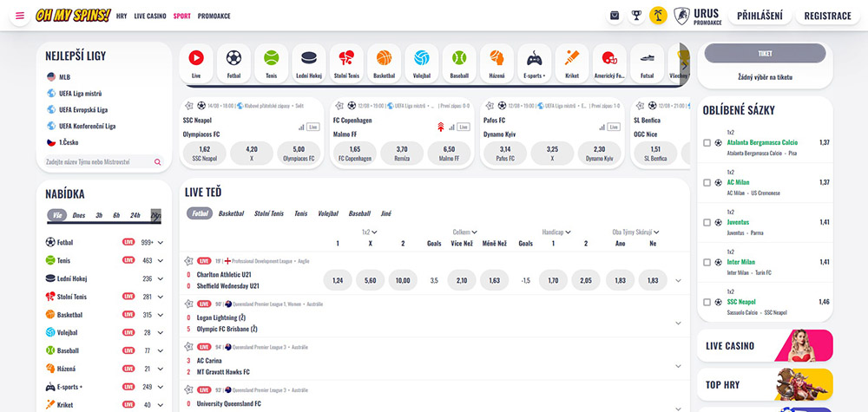This screenshot has width=868, height=412.
Task: Click the trophy icon in header
Action: tap(636, 16)
